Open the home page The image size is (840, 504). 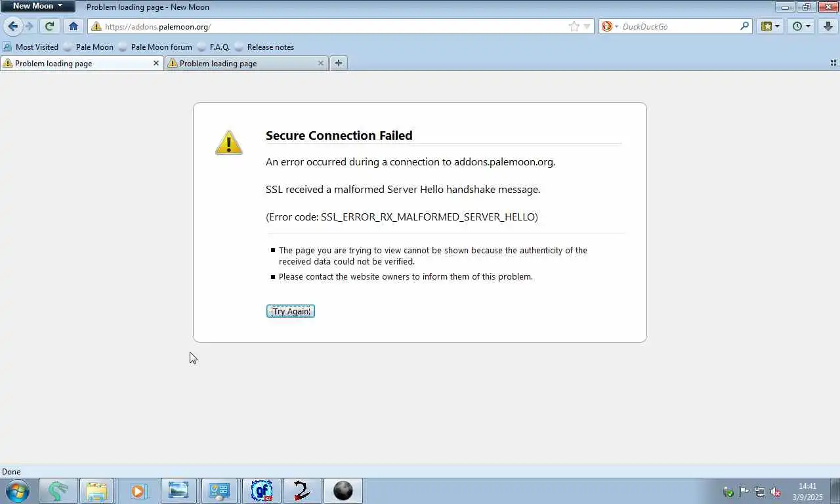point(73,26)
